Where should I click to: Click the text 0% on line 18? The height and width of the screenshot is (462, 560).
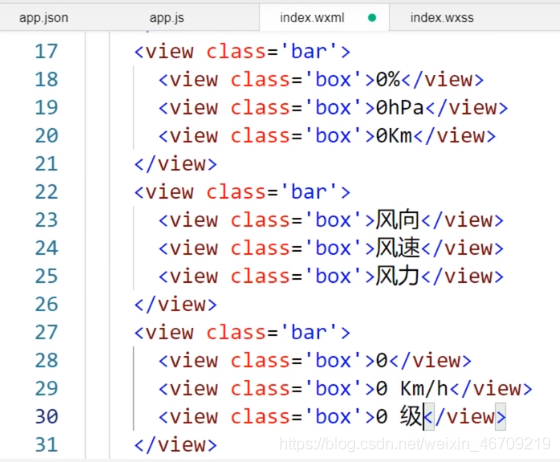tap(388, 79)
